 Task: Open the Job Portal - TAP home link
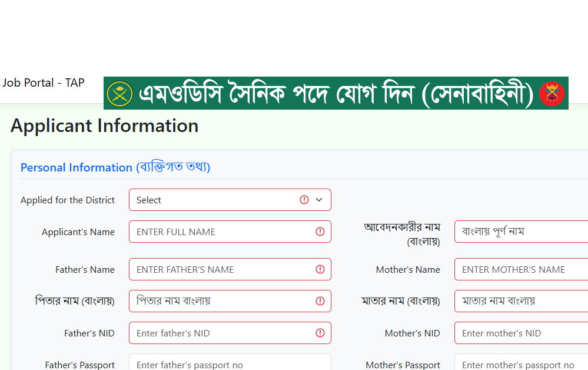coord(44,82)
